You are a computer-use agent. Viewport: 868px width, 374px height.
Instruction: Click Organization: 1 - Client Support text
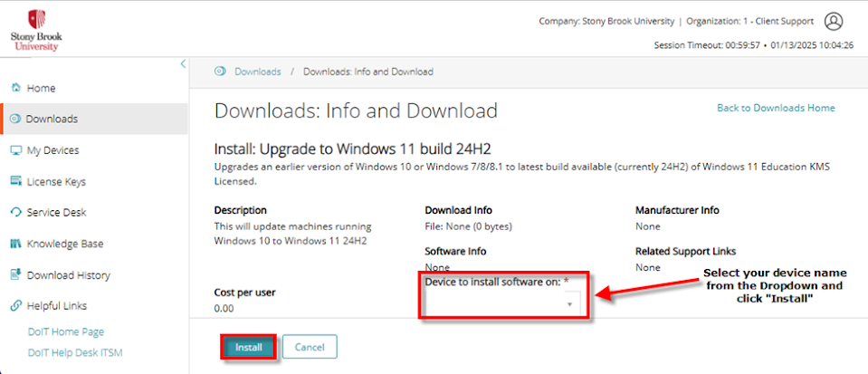pos(750,22)
